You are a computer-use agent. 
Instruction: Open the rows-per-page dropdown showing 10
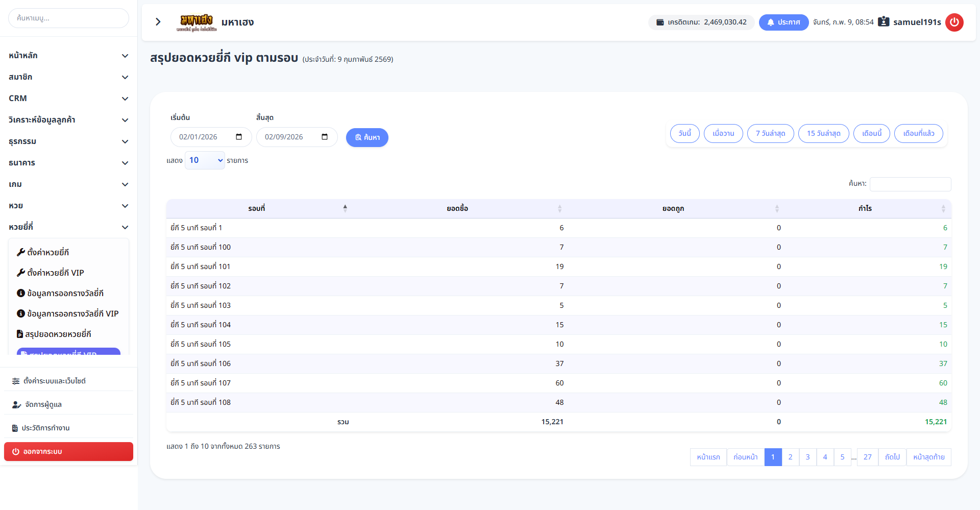coord(205,160)
